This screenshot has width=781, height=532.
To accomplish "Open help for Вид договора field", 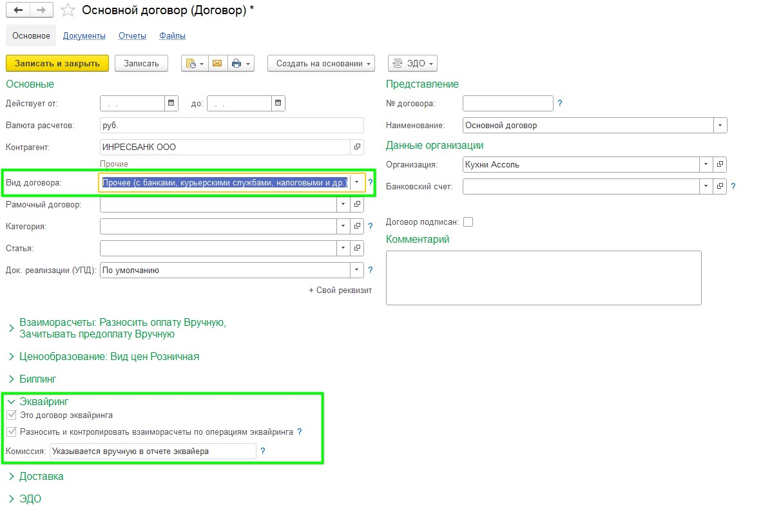I will pos(371,183).
